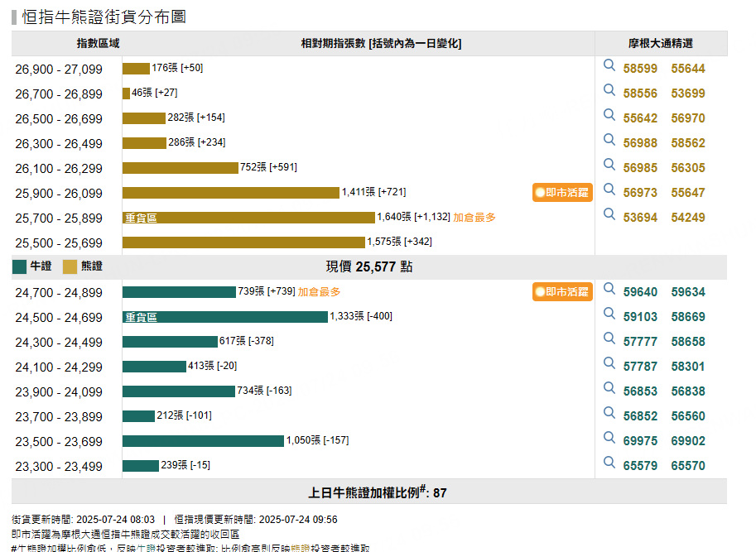Image resolution: width=756 pixels, height=552 pixels.
Task: Open bull warrant code 58669
Action: pyautogui.click(x=688, y=317)
